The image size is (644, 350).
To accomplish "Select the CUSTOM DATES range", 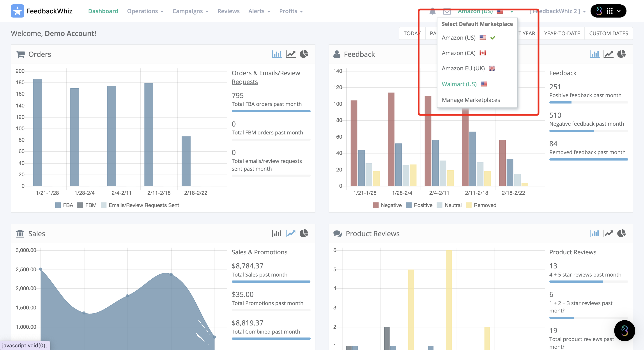I will [x=609, y=33].
